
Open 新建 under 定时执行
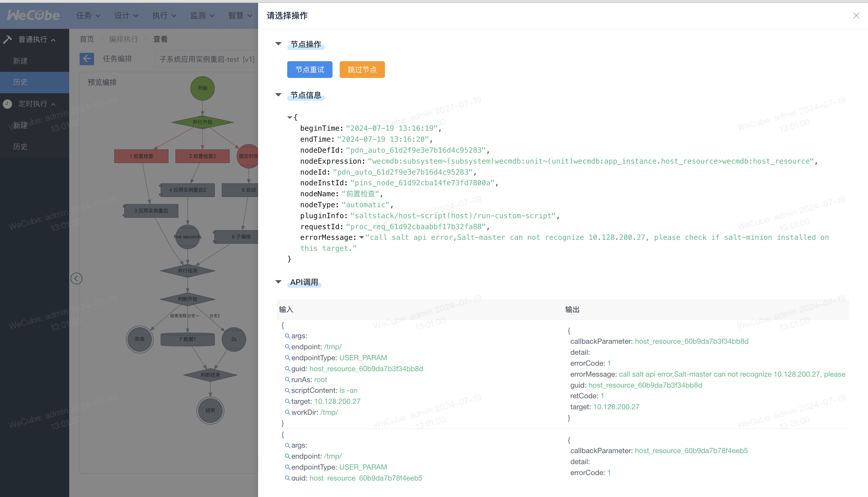[34, 125]
